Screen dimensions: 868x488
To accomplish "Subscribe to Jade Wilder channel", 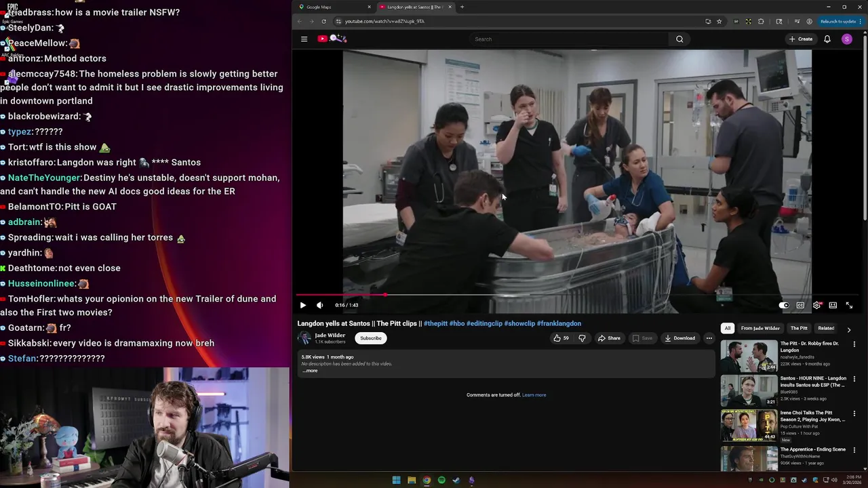I will coord(371,338).
